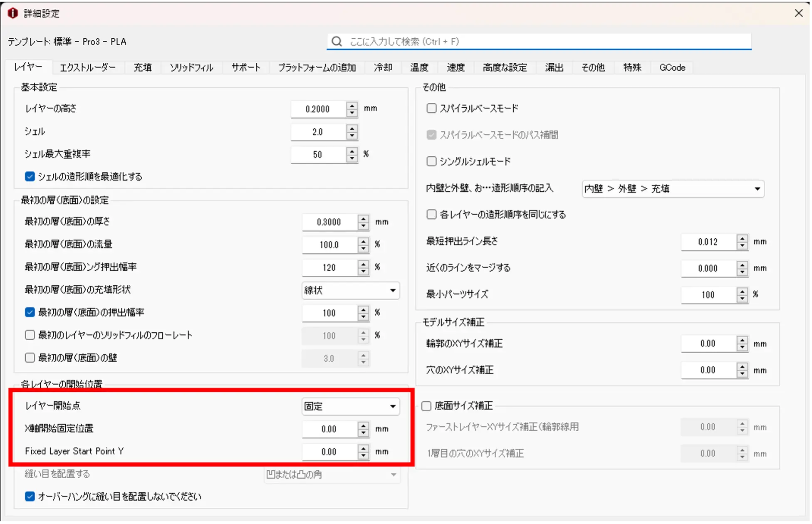Increase 最短押出ライン長さ spinner up
The image size is (812, 524).
742,238
